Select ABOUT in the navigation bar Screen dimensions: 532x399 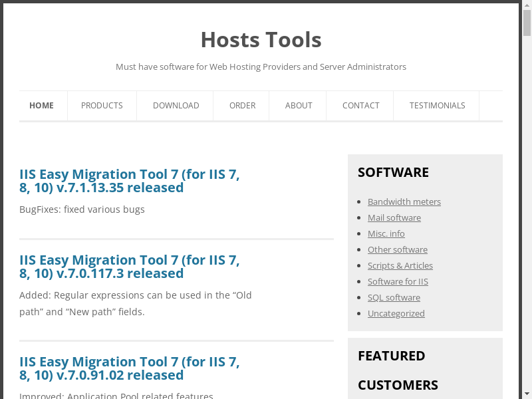299,106
